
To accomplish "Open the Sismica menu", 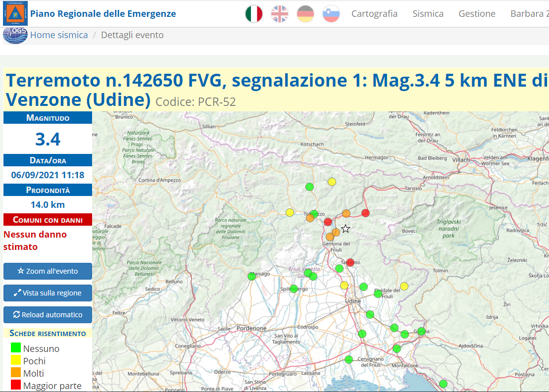I will pos(428,14).
